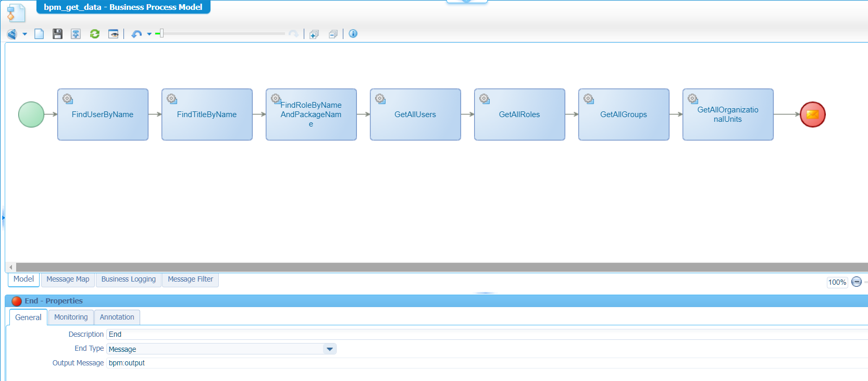Image resolution: width=868 pixels, height=381 pixels.
Task: Click the preview eye window icon
Action: coord(114,34)
